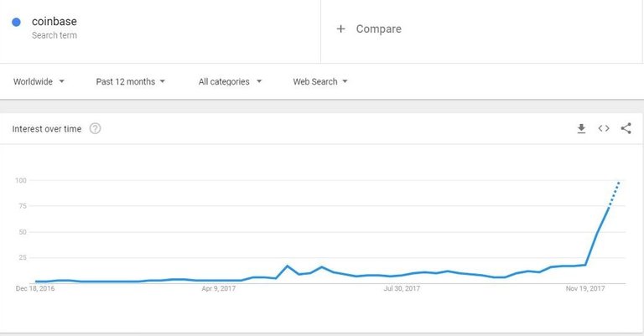The height and width of the screenshot is (336, 644).
Task: Share the interest over time chart
Action: click(626, 128)
